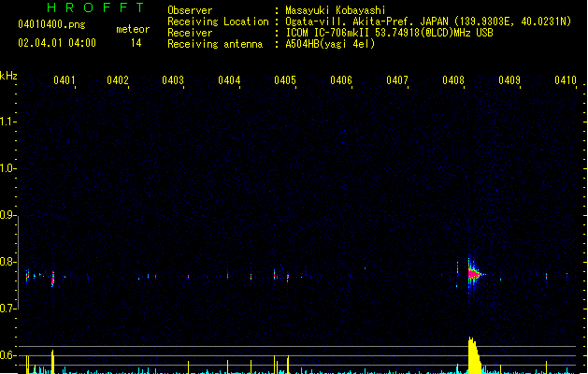Image resolution: width=588 pixels, height=374 pixels.
Task: Click the 0410 time marker
Action: click(x=566, y=80)
